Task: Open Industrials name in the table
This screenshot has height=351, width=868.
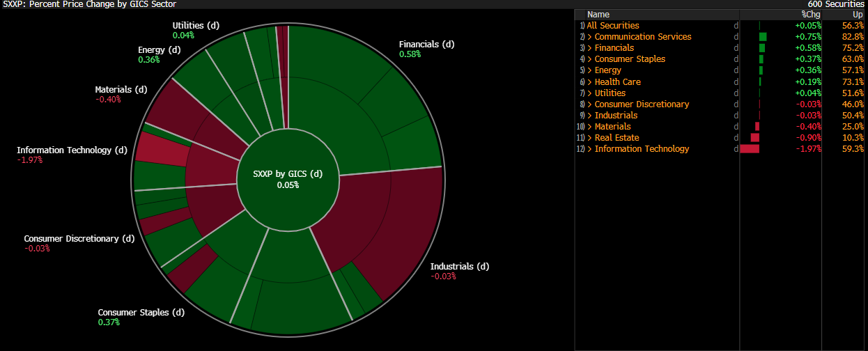Action: (x=616, y=116)
